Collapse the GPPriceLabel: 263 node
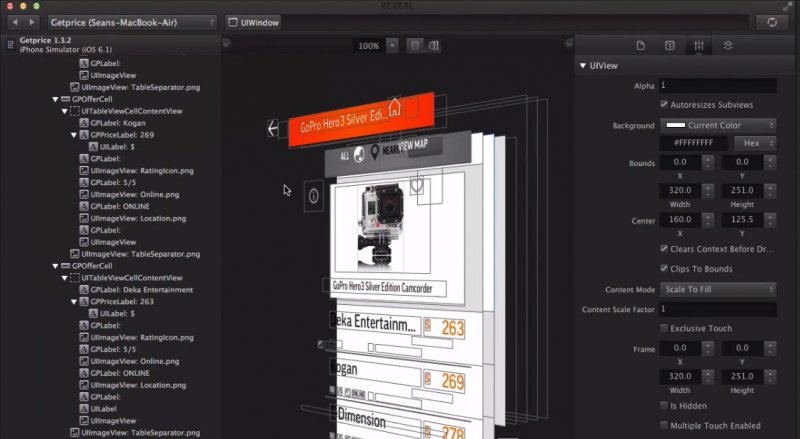The height and width of the screenshot is (439, 800). 74,302
